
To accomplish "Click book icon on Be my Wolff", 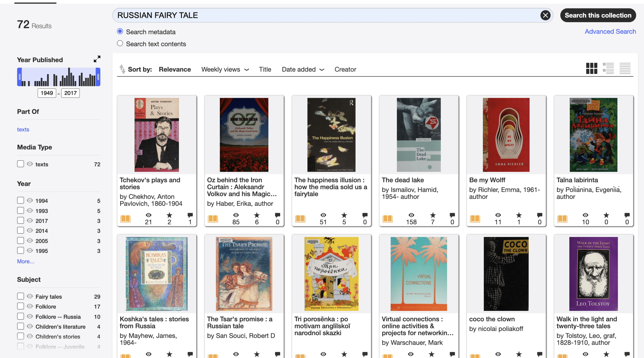I will coord(475,219).
